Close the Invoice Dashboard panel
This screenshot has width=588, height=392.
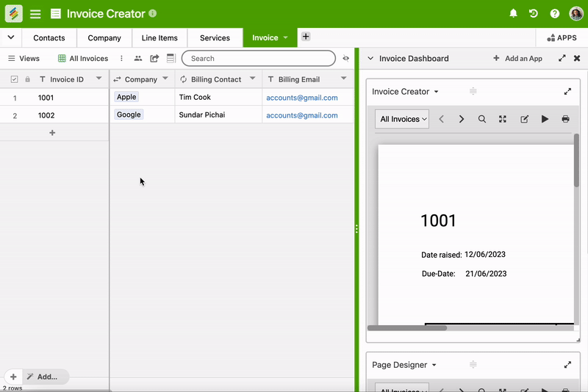tap(577, 59)
